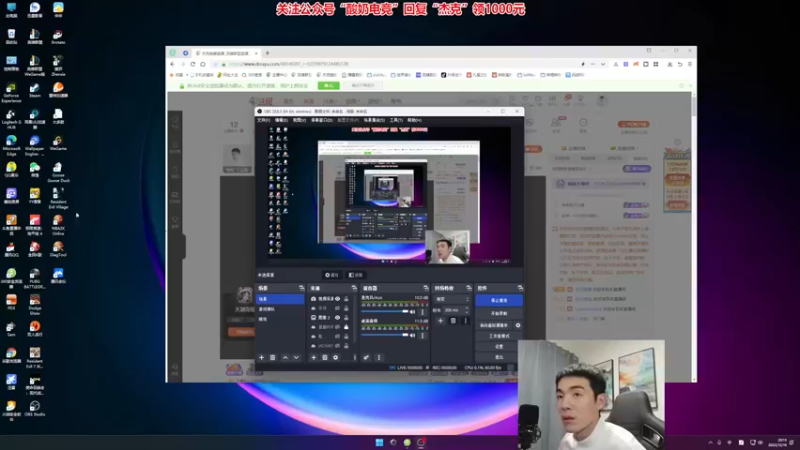Viewport: 800px width, 450px height.
Task: Click 退出 button in OBS Controls
Action: 499,357
